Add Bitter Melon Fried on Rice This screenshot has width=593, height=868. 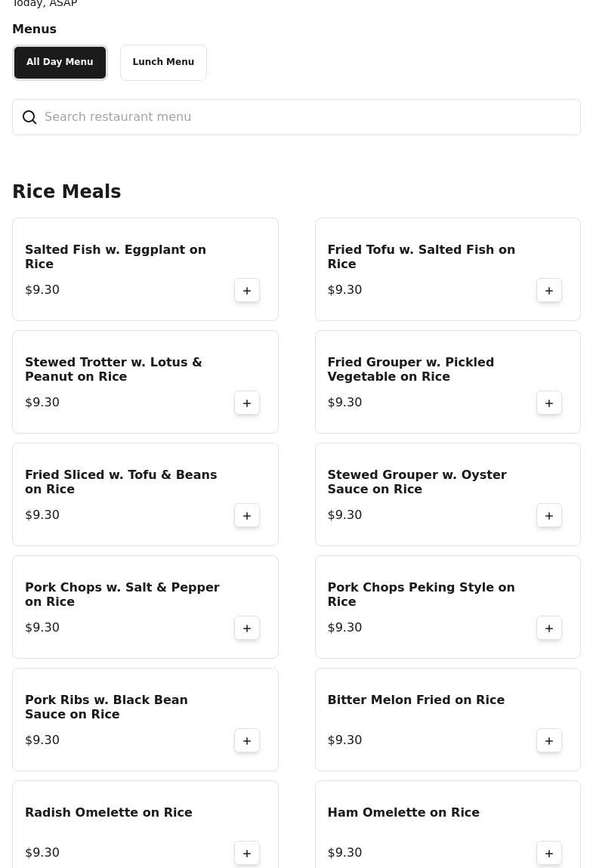tap(549, 741)
